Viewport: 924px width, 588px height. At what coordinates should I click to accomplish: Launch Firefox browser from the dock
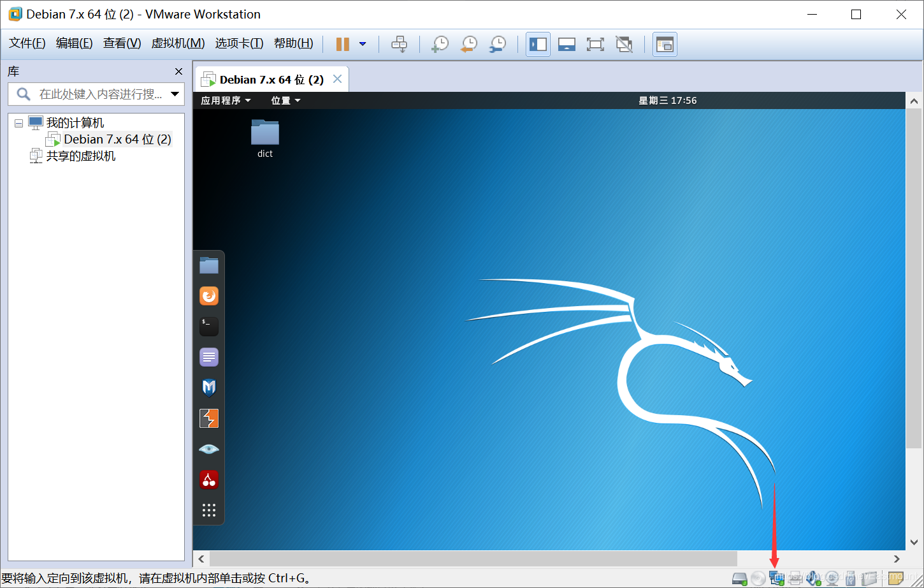click(x=209, y=296)
